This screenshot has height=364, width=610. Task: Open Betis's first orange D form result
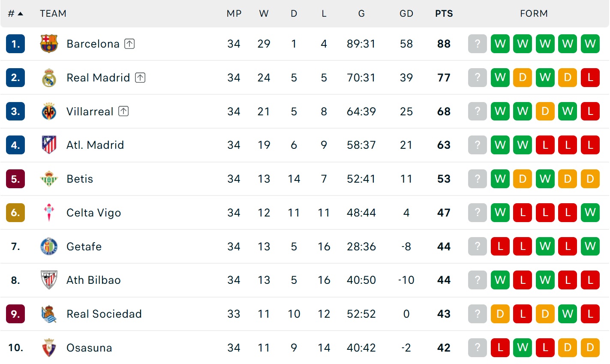coord(523,179)
